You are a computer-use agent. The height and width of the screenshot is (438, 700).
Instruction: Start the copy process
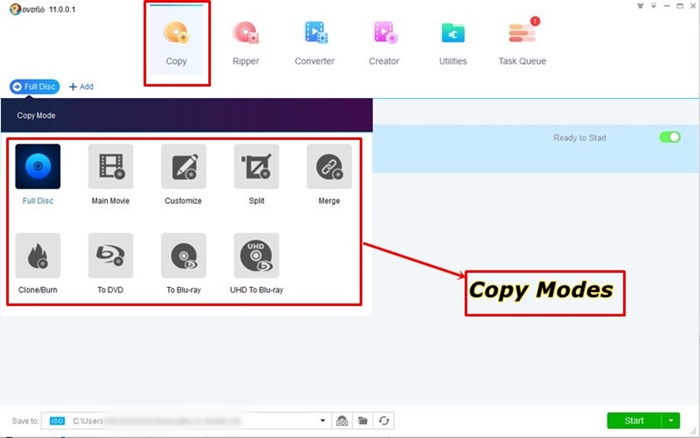(634, 421)
